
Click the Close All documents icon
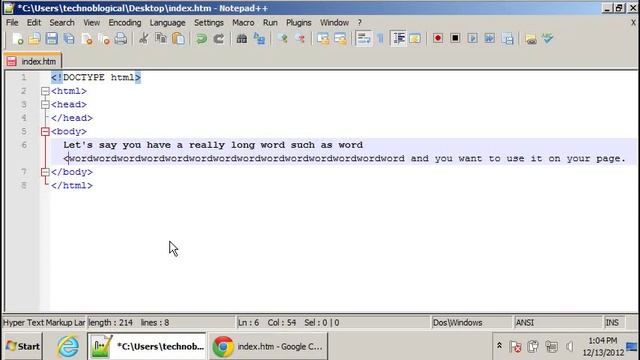[x=104, y=39]
